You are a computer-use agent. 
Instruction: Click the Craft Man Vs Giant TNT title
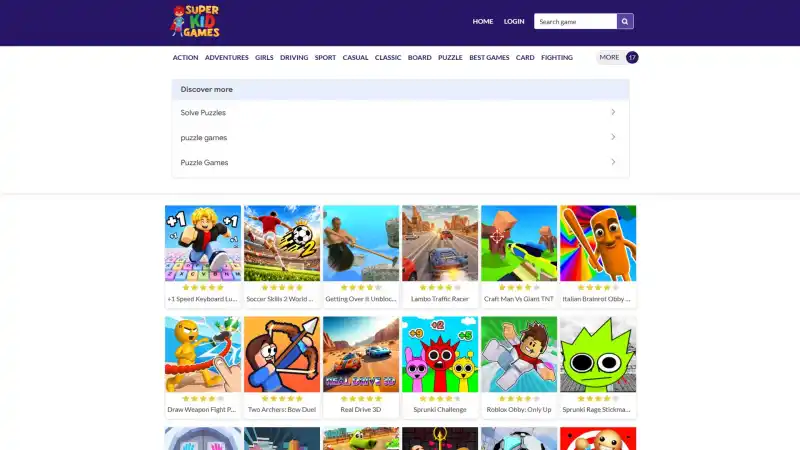(x=519, y=299)
